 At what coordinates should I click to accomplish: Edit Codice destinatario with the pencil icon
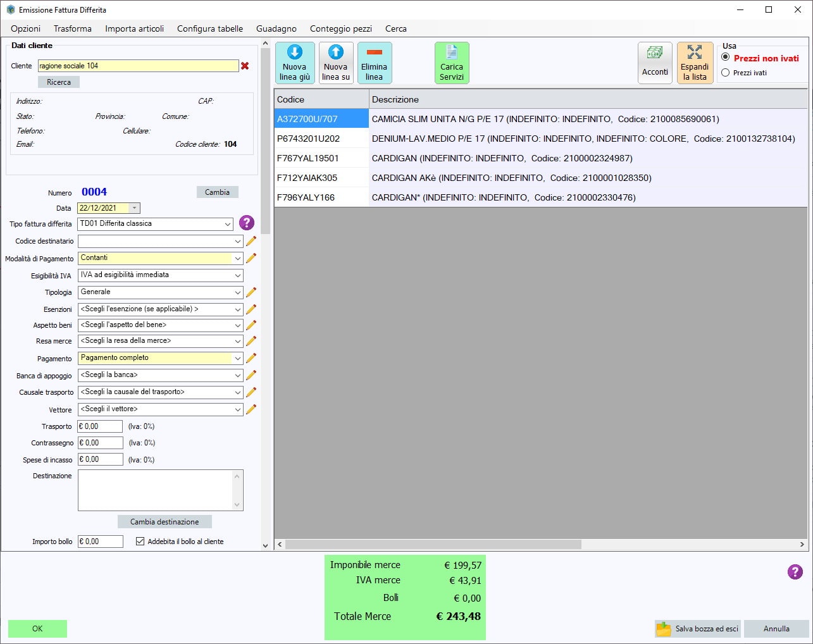(x=251, y=241)
